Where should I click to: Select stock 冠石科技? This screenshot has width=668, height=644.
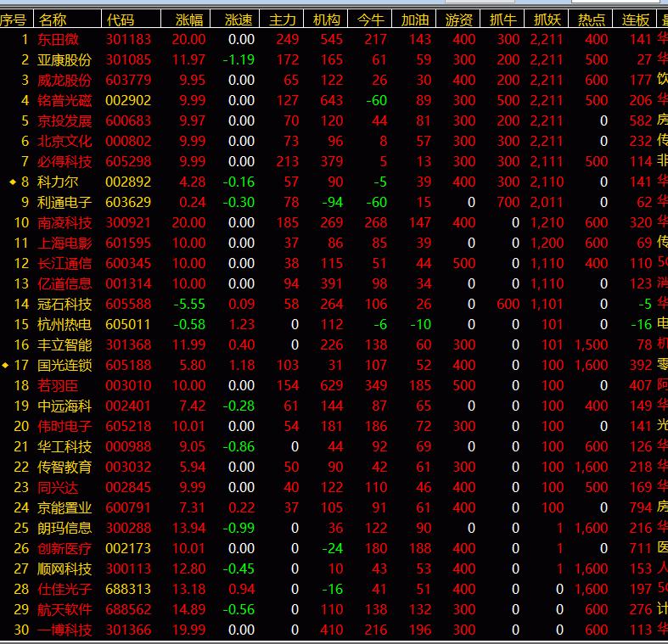(x=65, y=304)
